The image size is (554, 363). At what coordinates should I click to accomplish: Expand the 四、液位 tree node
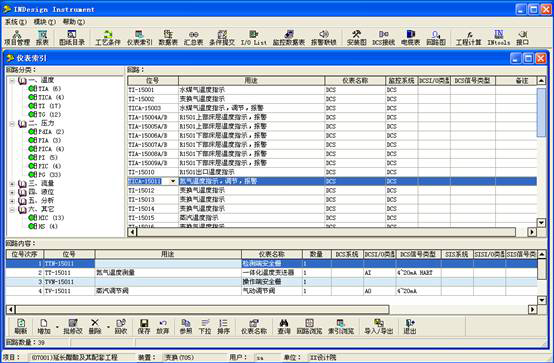pos(12,193)
